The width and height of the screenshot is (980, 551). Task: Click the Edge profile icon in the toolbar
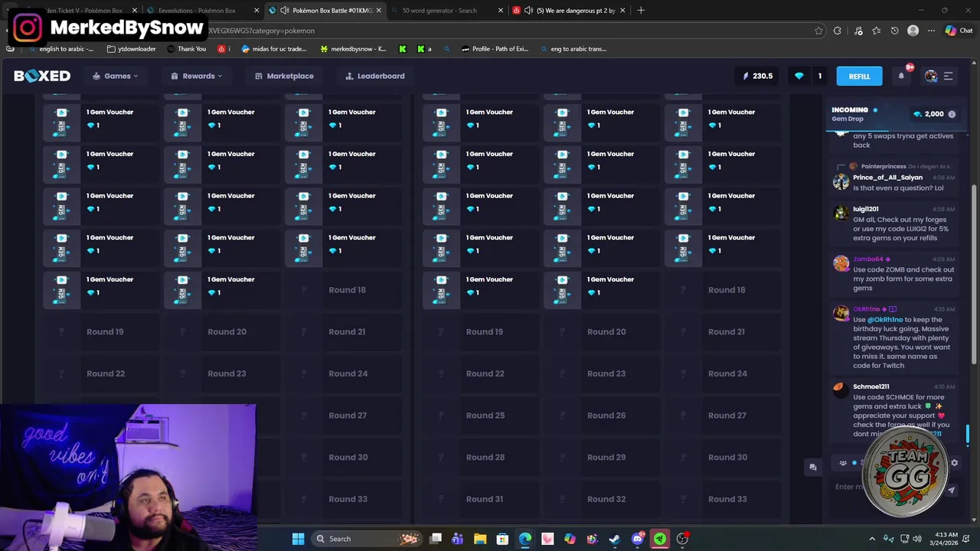pos(913,31)
